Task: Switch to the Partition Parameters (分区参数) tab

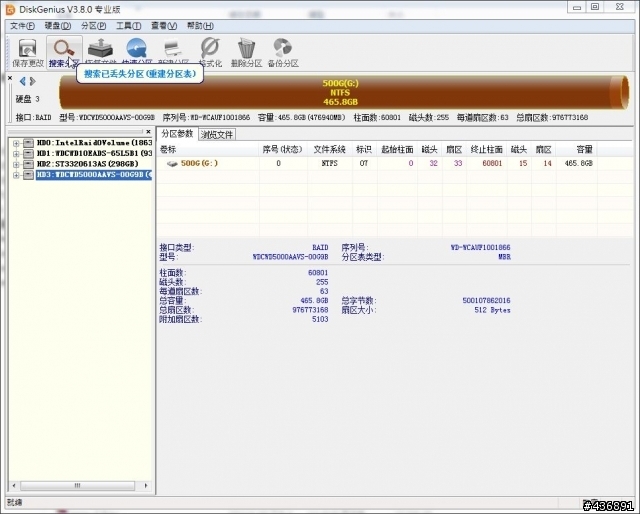Action: coord(177,134)
